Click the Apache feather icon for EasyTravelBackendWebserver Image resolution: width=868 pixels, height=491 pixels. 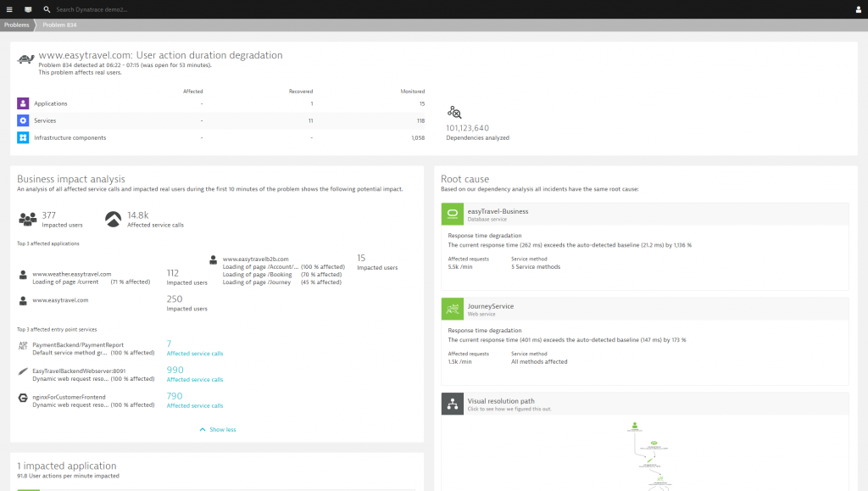click(x=23, y=371)
